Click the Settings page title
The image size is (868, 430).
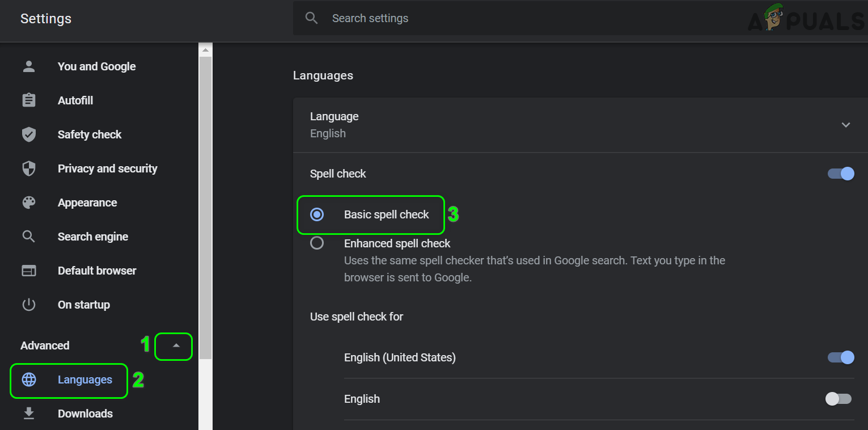(46, 19)
